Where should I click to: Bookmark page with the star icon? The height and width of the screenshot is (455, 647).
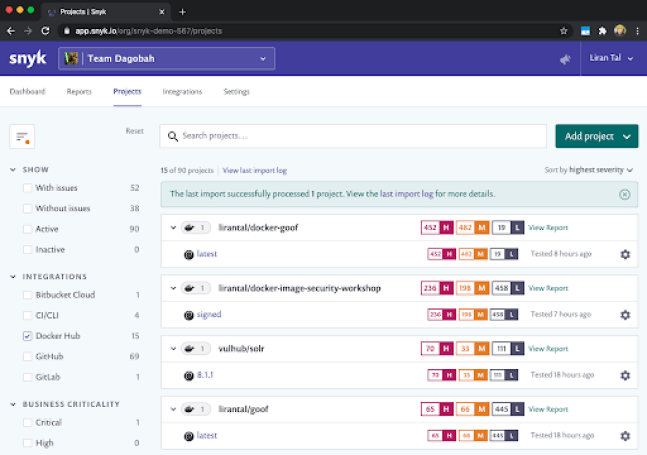563,31
